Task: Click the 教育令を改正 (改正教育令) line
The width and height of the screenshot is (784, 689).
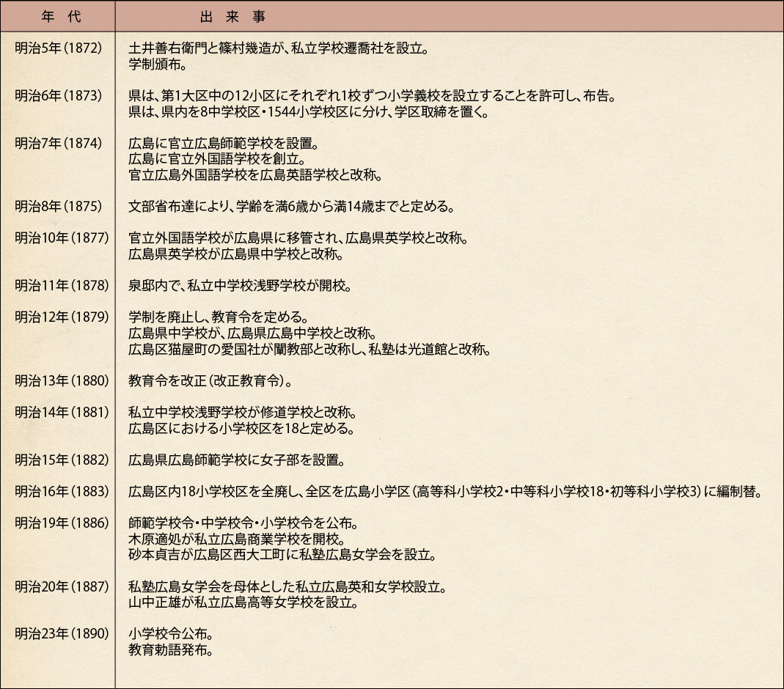Action: click(x=210, y=381)
